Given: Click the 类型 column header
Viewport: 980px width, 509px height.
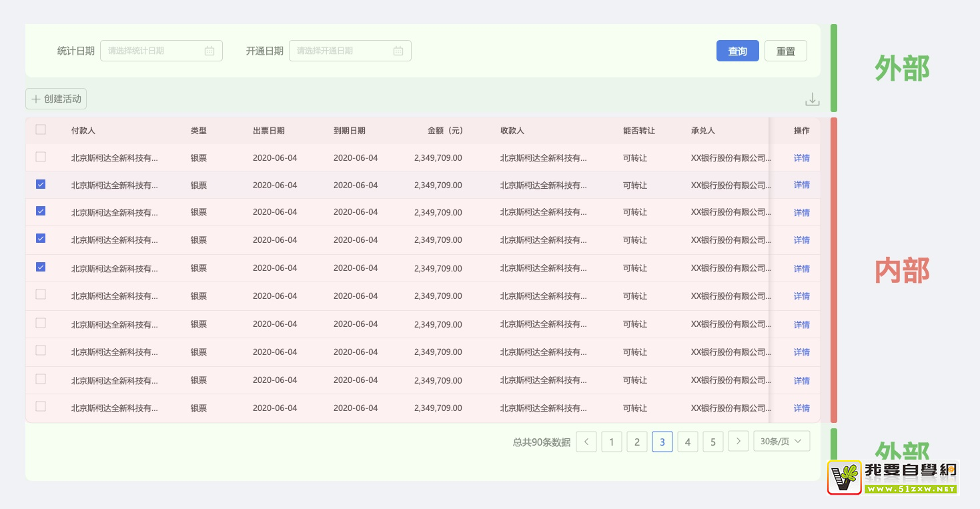Looking at the screenshot, I should (x=199, y=131).
